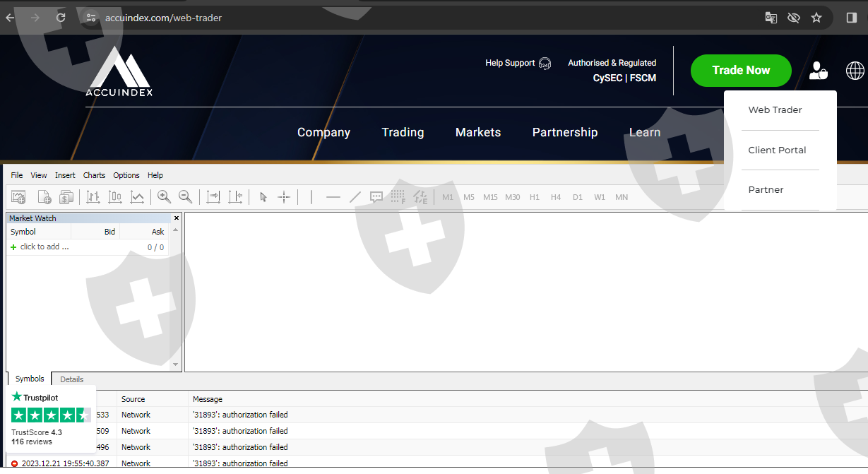Select the text label comment tool

[x=376, y=197]
